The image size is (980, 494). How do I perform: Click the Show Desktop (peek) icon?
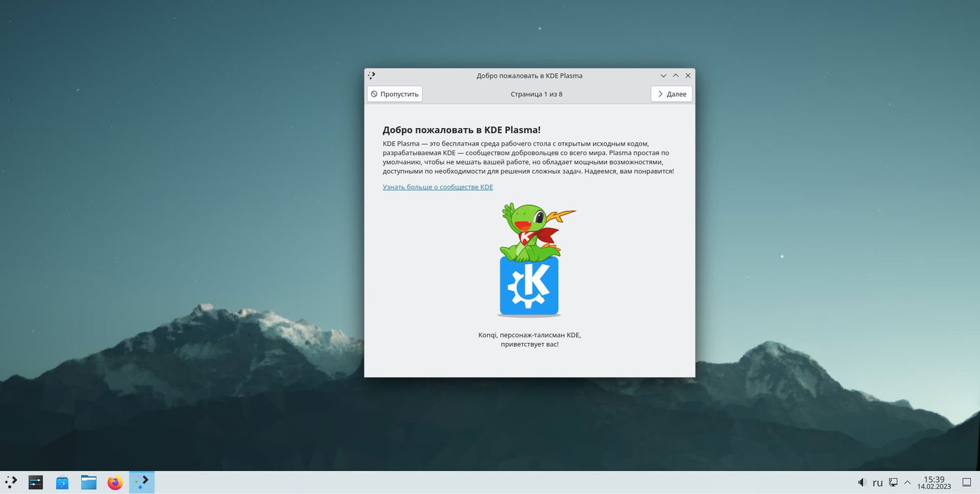click(967, 482)
